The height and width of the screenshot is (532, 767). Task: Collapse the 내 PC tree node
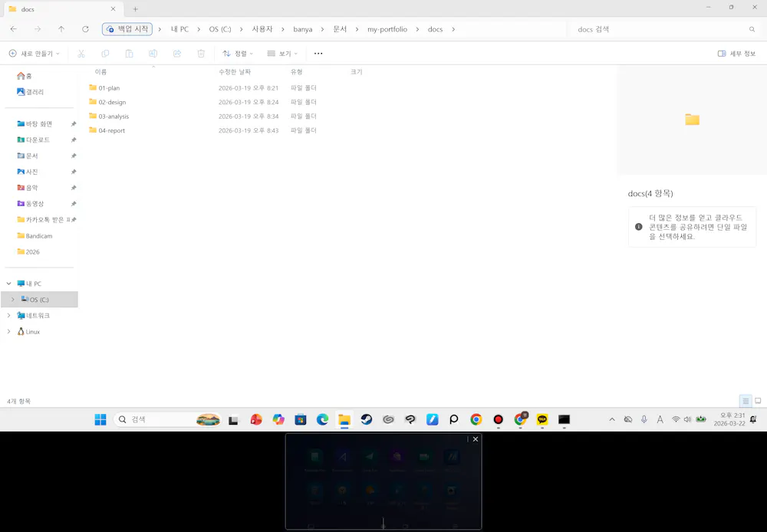[8, 284]
